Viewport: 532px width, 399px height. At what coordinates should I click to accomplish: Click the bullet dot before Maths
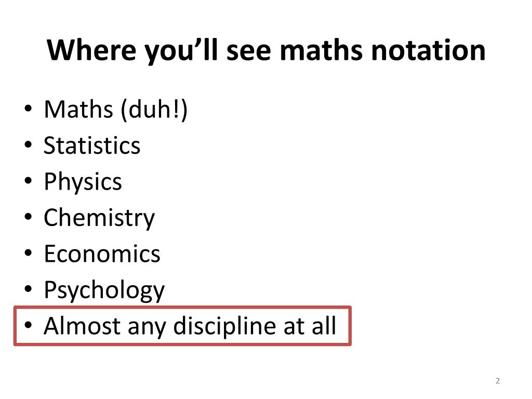28,109
